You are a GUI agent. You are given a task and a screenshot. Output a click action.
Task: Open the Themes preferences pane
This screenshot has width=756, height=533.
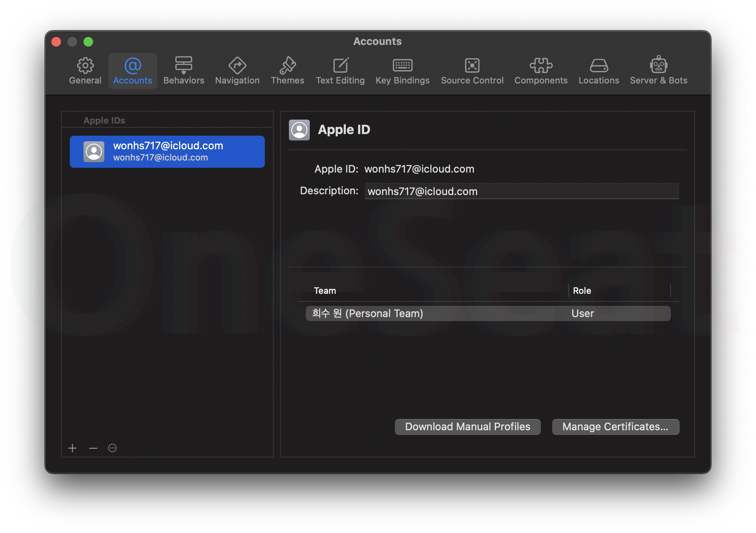click(287, 71)
